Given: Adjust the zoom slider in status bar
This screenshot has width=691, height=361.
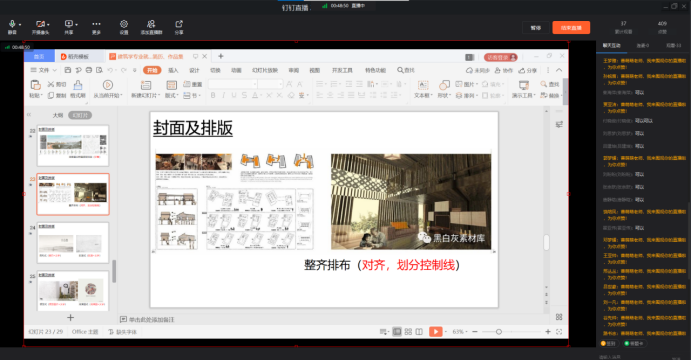Looking at the screenshot, I should point(499,331).
